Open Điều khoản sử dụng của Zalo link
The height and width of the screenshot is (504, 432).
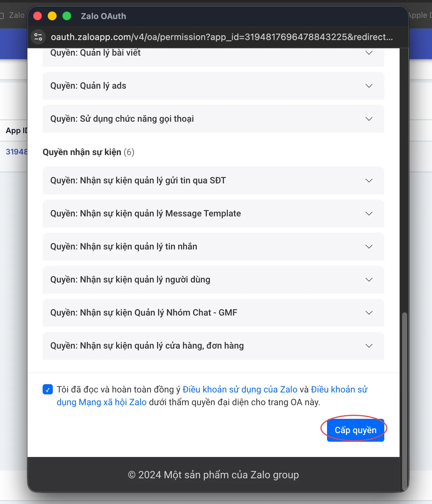tap(240, 389)
